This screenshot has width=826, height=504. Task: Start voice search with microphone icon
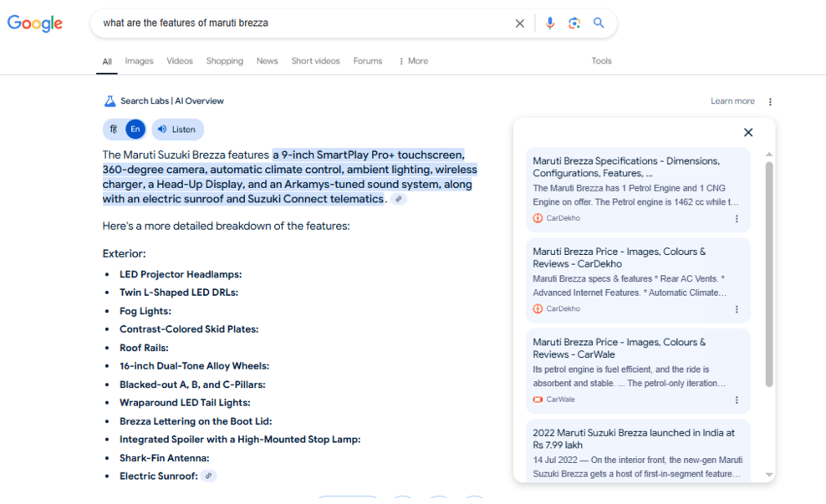(x=549, y=23)
